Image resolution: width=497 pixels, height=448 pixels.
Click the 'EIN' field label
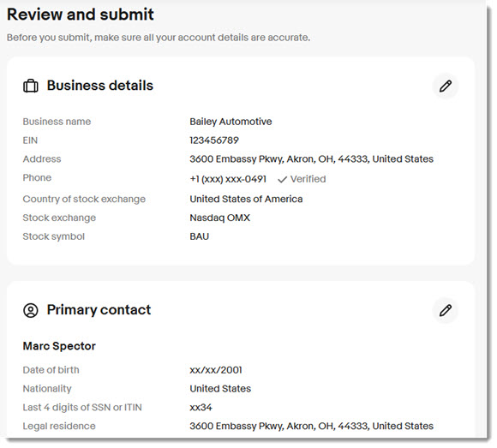pyautogui.click(x=30, y=140)
